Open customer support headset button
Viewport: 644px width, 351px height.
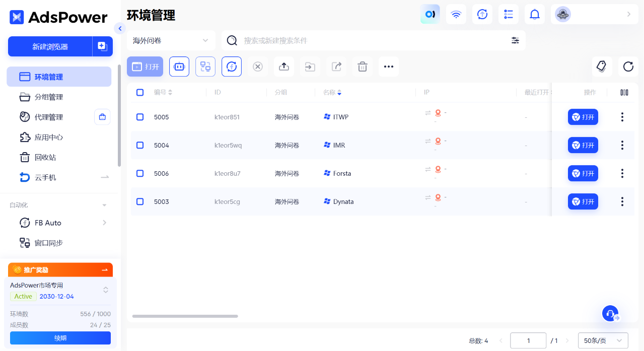[x=610, y=313]
